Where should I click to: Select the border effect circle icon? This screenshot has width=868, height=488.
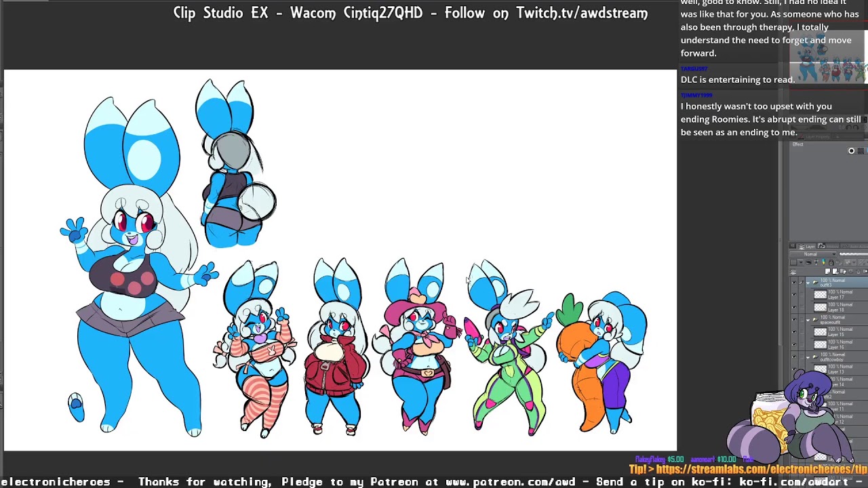coord(852,150)
